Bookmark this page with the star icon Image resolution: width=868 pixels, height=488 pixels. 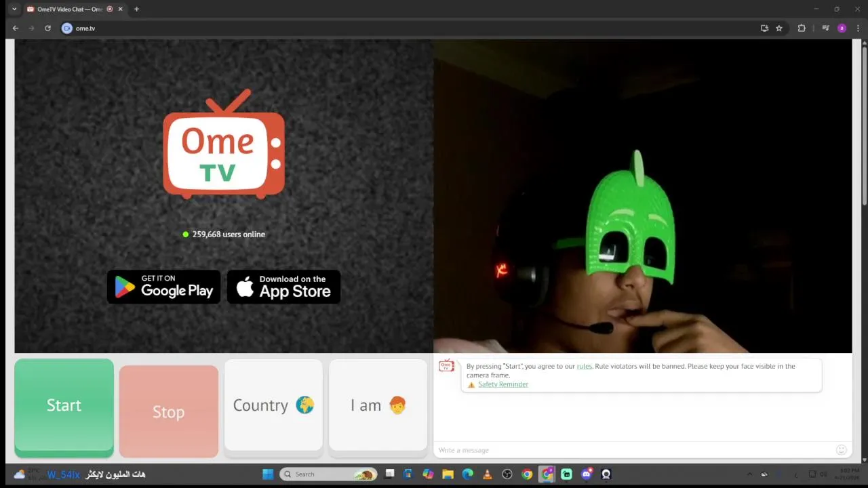779,28
